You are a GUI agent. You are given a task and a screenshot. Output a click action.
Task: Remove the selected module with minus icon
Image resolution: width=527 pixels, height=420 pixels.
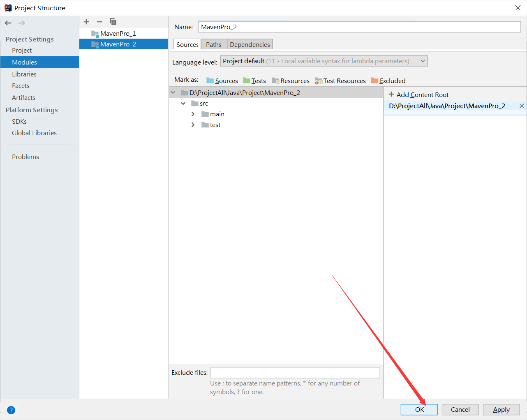click(99, 22)
